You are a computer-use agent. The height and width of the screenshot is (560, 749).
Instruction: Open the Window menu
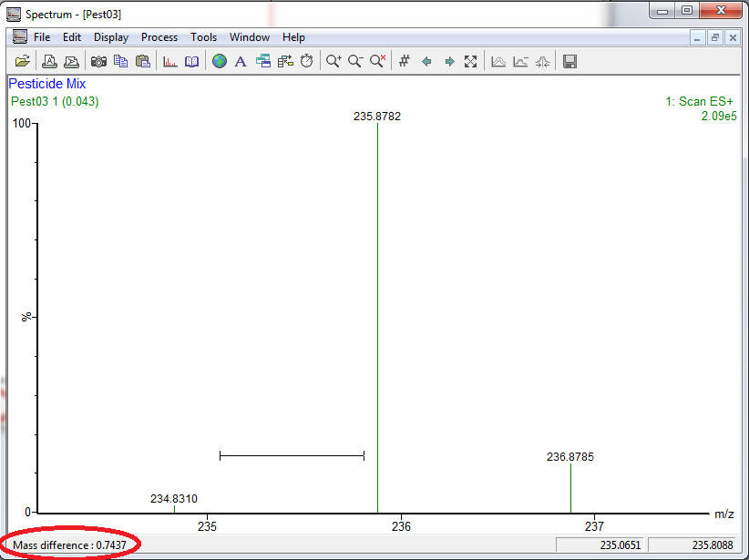tap(250, 37)
